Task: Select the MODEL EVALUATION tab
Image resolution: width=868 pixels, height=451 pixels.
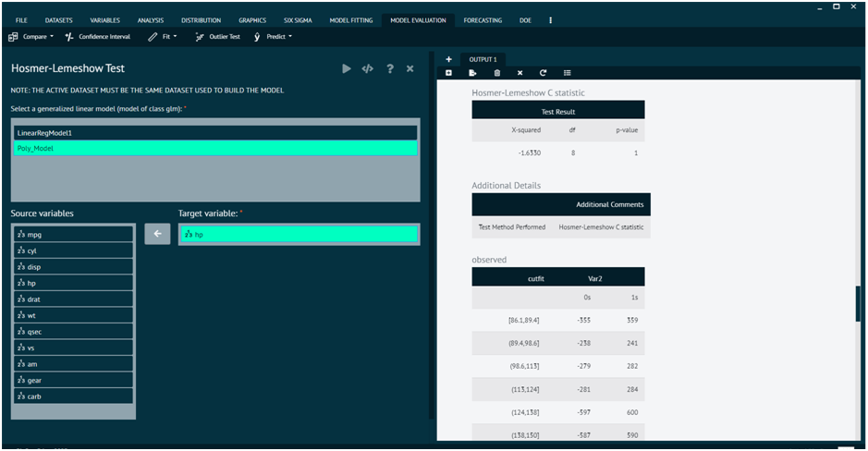Action: 418,20
